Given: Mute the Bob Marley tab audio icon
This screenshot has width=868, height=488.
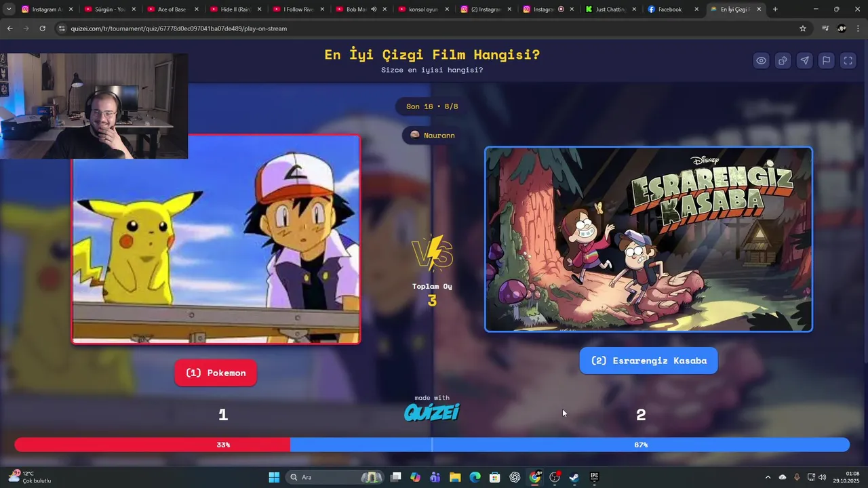Looking at the screenshot, I should tap(374, 9).
